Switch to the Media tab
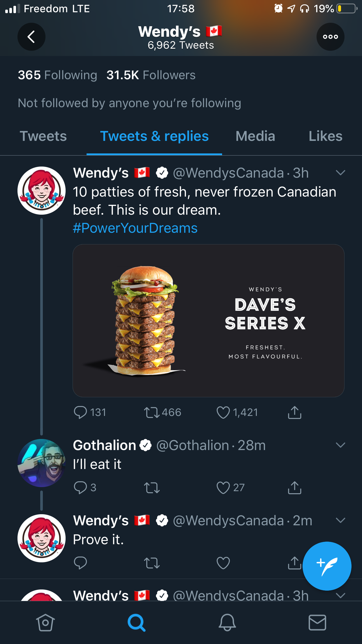This screenshot has height=644, width=362. point(255,136)
